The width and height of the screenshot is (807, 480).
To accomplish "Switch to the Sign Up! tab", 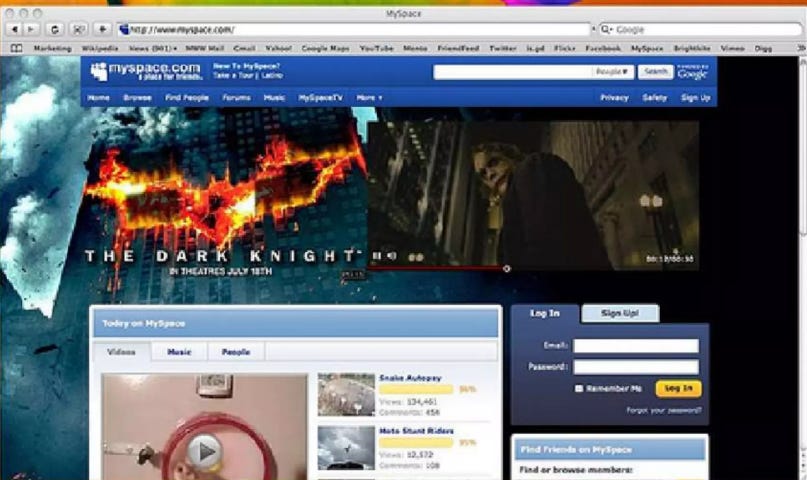I will [x=620, y=313].
